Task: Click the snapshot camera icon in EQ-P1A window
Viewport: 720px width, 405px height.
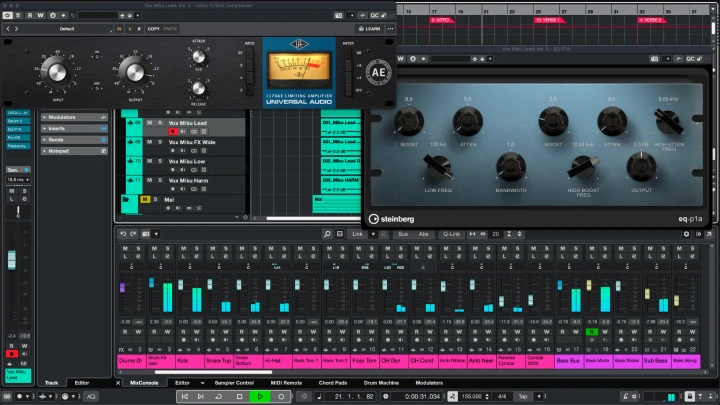Action: tap(654, 59)
